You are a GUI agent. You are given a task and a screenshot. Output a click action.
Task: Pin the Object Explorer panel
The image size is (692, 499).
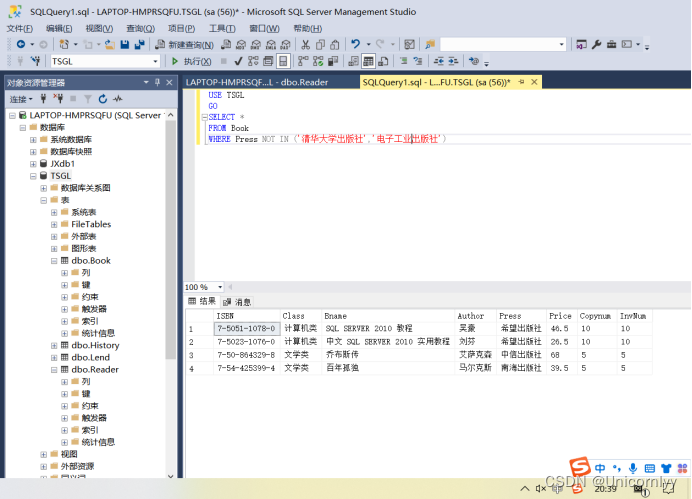[x=158, y=82]
